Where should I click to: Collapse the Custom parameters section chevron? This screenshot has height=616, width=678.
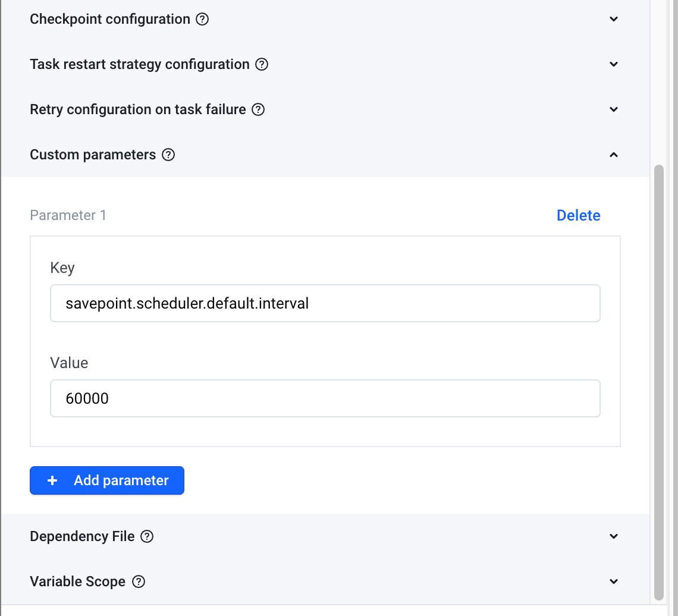(x=614, y=155)
